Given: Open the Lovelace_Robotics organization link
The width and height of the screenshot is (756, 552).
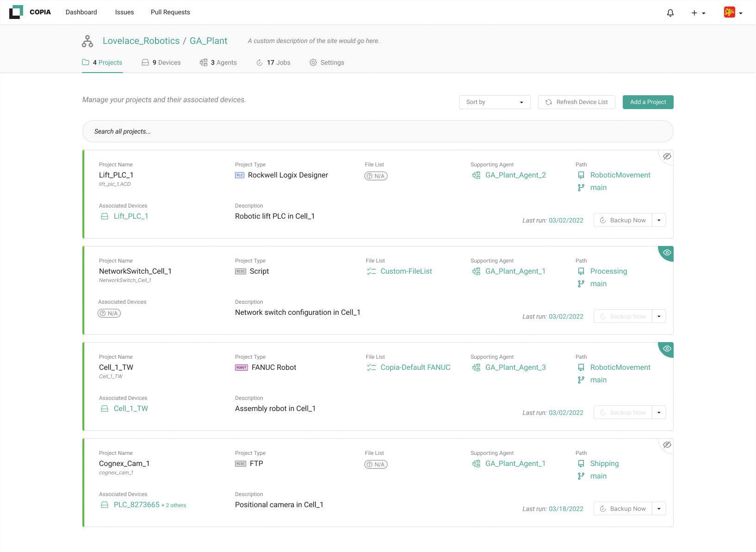Looking at the screenshot, I should (141, 41).
